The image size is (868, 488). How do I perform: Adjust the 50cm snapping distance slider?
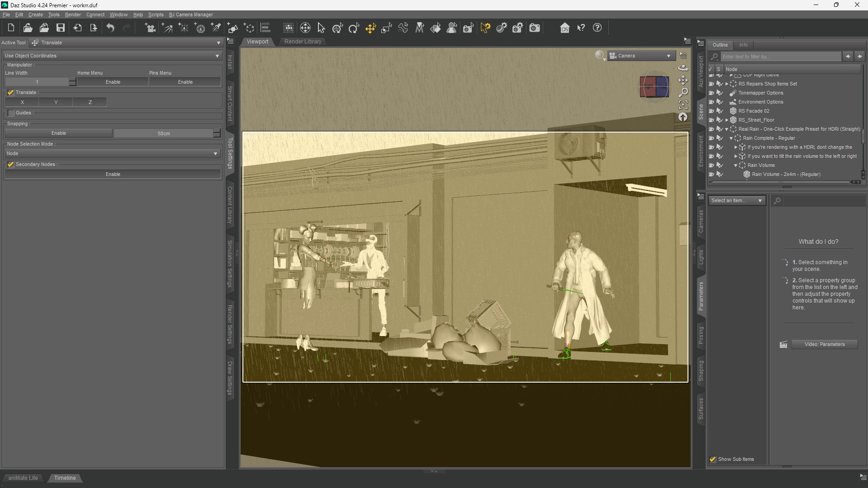pos(164,133)
